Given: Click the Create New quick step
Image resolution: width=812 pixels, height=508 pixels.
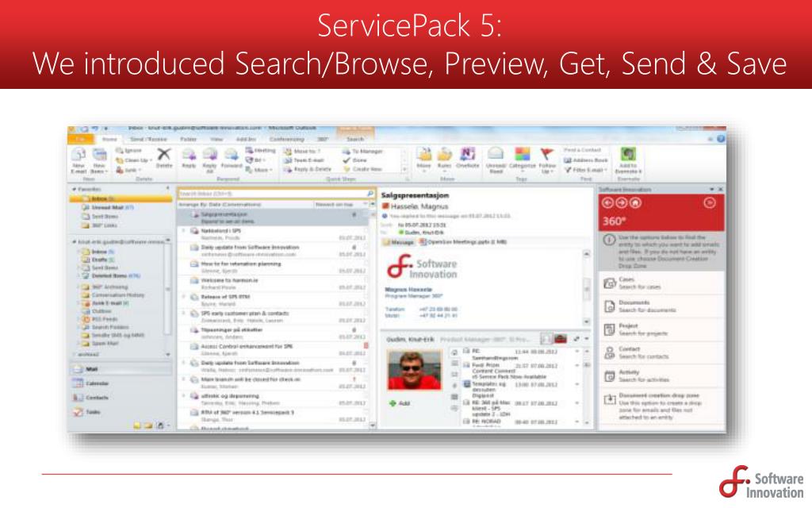Looking at the screenshot, I should [x=362, y=170].
